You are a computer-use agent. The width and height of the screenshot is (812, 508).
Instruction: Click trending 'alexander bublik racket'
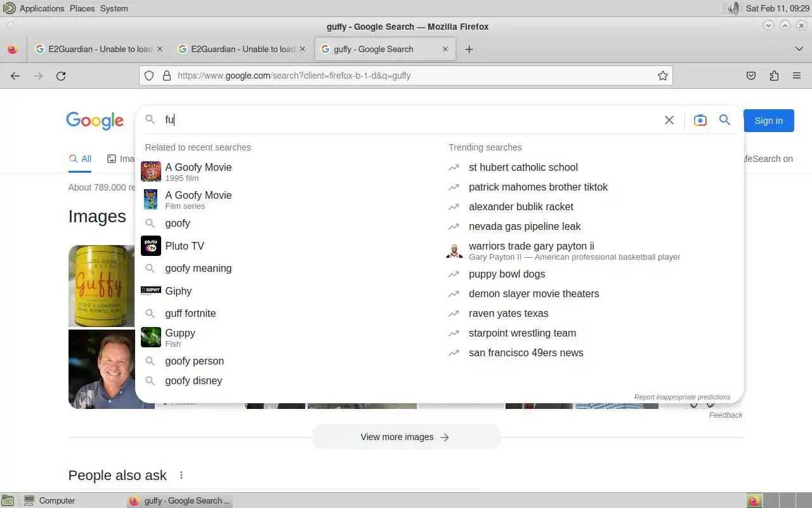pyautogui.click(x=521, y=206)
